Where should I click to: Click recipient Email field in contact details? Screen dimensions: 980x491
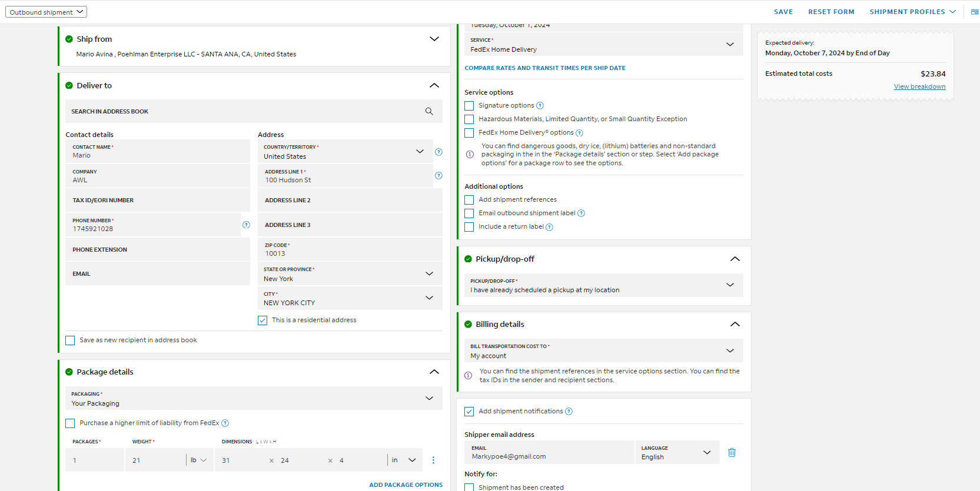158,273
